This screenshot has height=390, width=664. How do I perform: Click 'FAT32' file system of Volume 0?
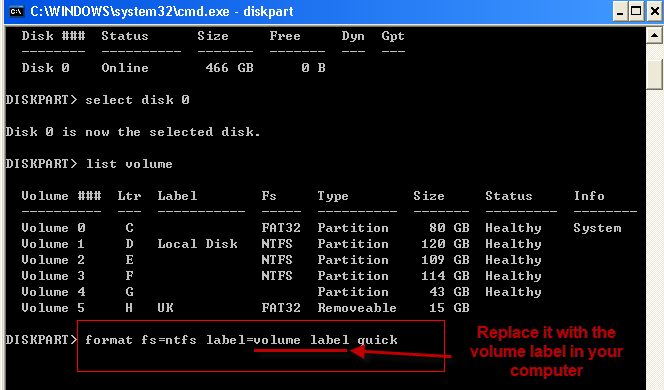coord(281,228)
